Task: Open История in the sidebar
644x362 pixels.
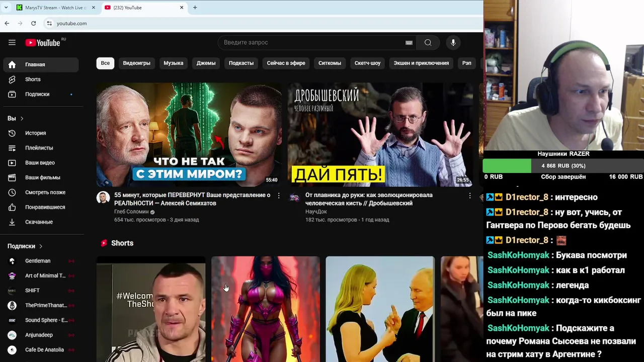Action: tap(41, 133)
